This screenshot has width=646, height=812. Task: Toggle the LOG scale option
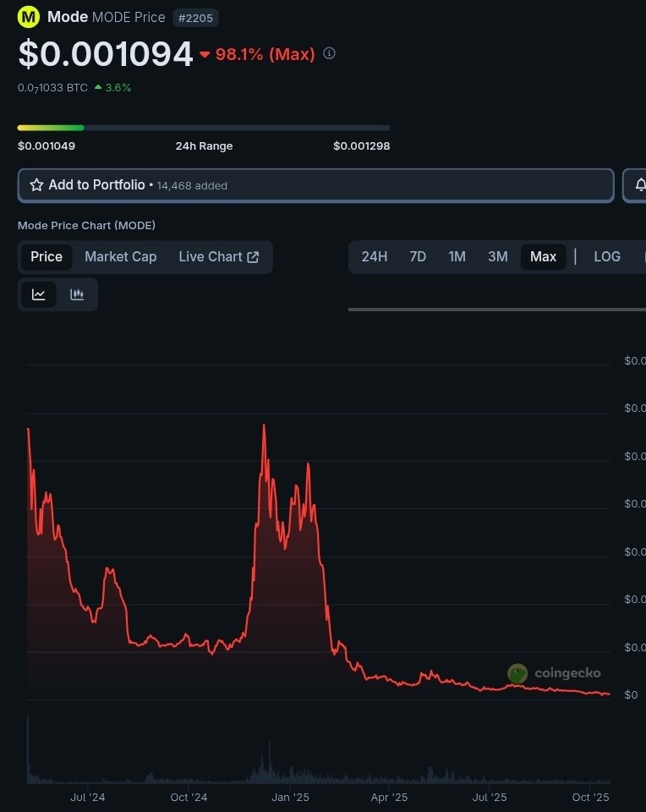[606, 256]
